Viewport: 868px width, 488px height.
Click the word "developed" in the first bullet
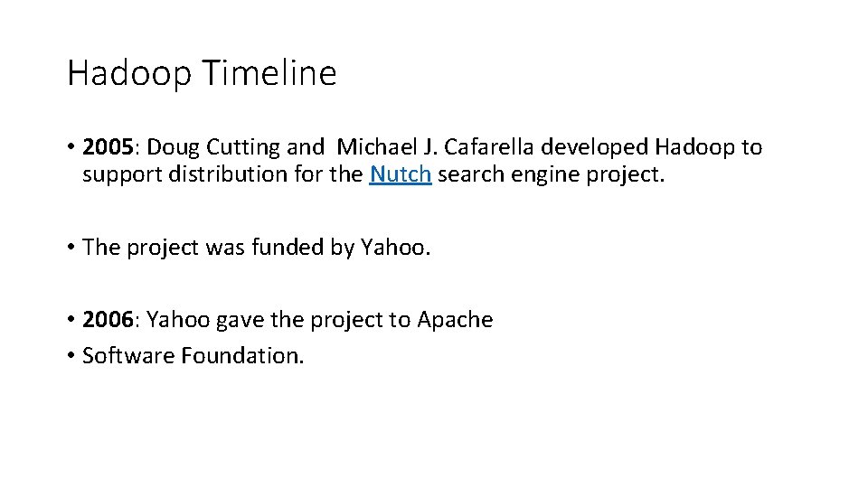tap(596, 147)
